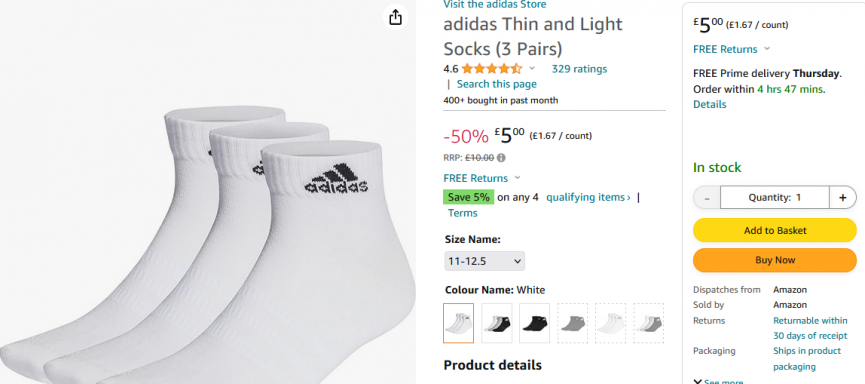
Task: Visit the adidas Store link
Action: coord(495,4)
